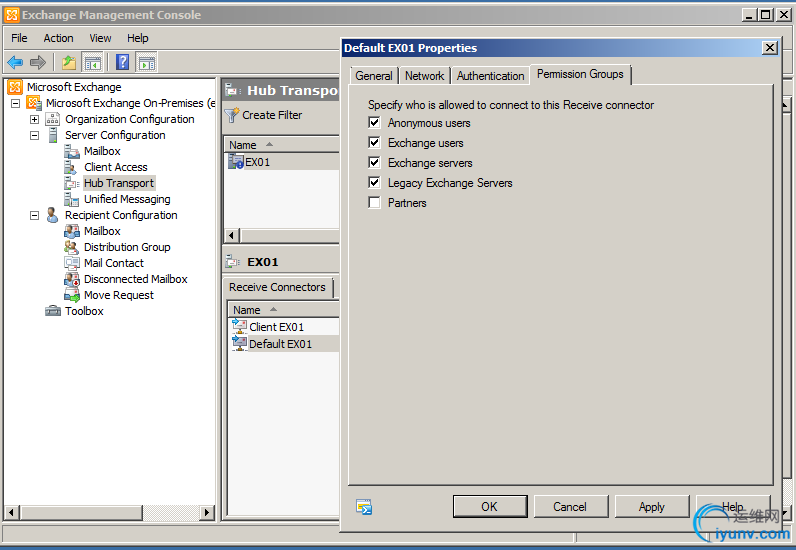This screenshot has height=550, width=796.
Task: Click the console tree horizontal scrollbar thumb
Action: point(81,512)
